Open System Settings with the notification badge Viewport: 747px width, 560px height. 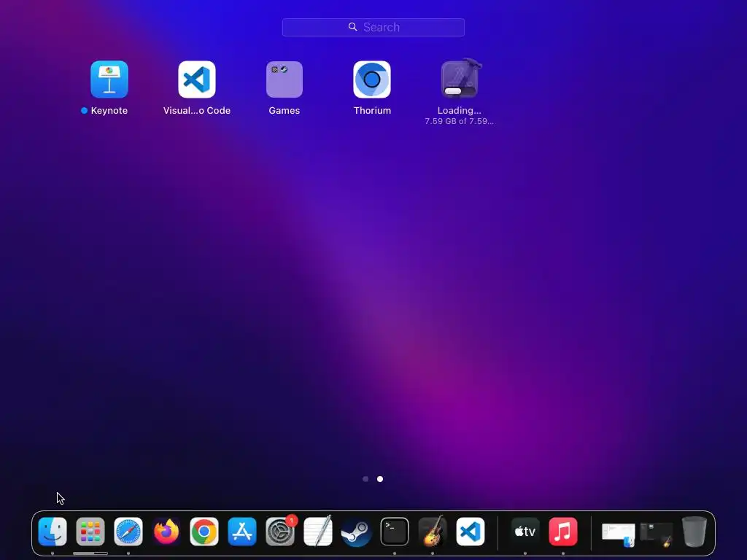tap(280, 532)
